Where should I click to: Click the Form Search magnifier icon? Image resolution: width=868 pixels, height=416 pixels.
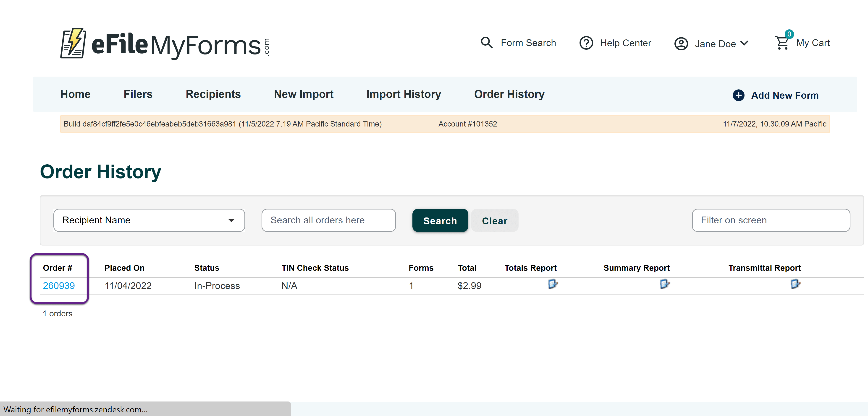pos(486,43)
